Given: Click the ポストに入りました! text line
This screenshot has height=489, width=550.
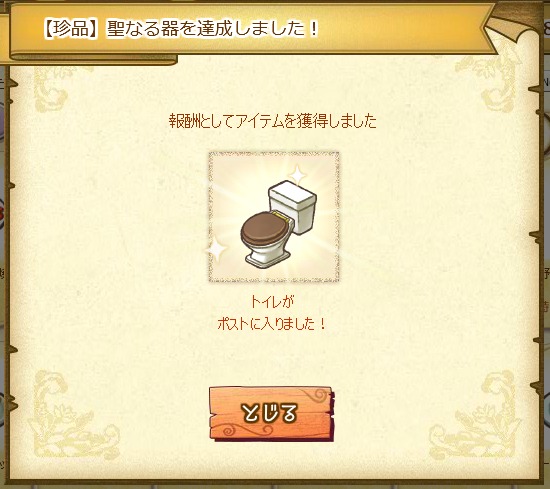Looking at the screenshot, I should (x=272, y=323).
